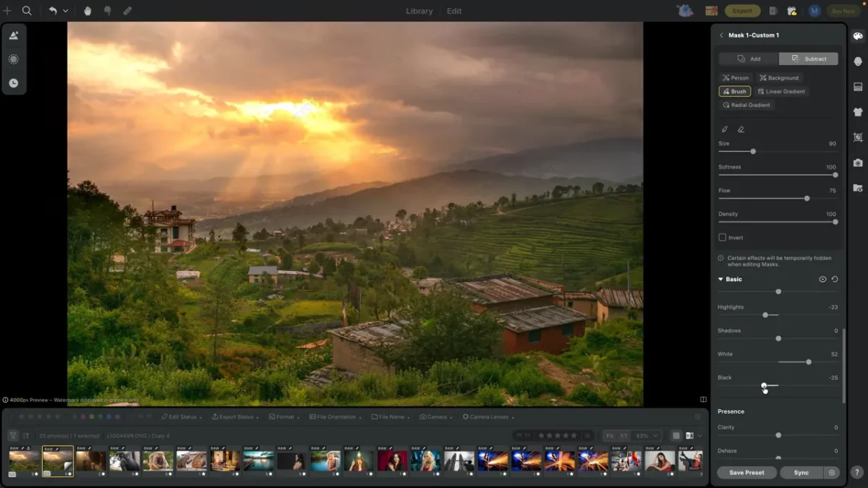Open the Format filter dropdown
868x488 pixels.
point(284,417)
